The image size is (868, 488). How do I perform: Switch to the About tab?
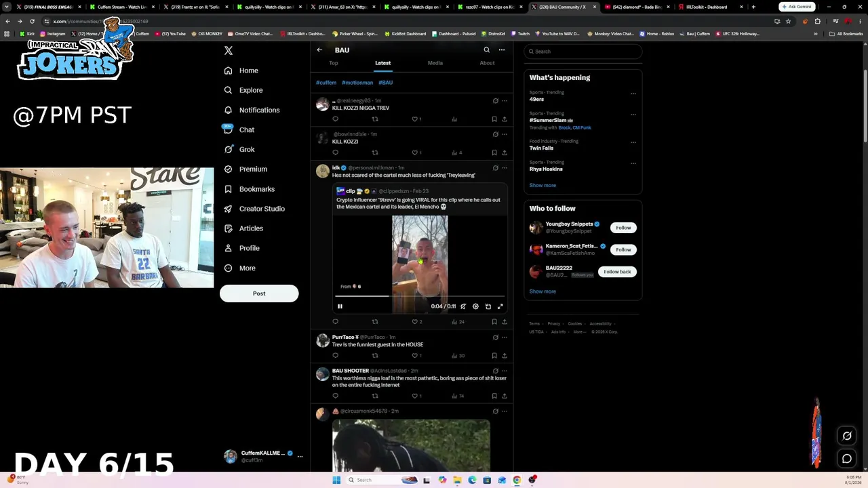click(x=487, y=63)
